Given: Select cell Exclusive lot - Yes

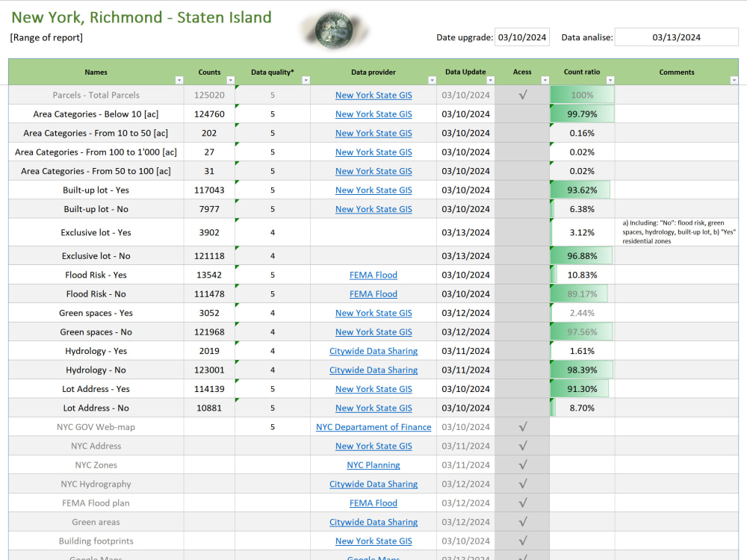Looking at the screenshot, I should coord(96,232).
